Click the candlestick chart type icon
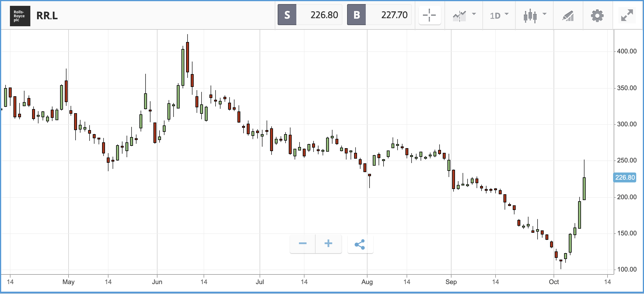The height and width of the screenshot is (294, 644). 530,16
